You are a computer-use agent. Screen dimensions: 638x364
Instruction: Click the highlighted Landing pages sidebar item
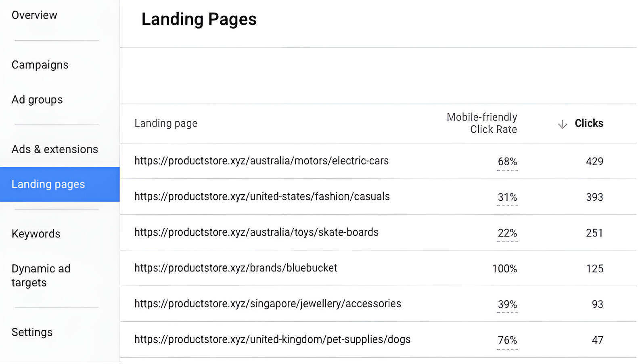click(48, 184)
